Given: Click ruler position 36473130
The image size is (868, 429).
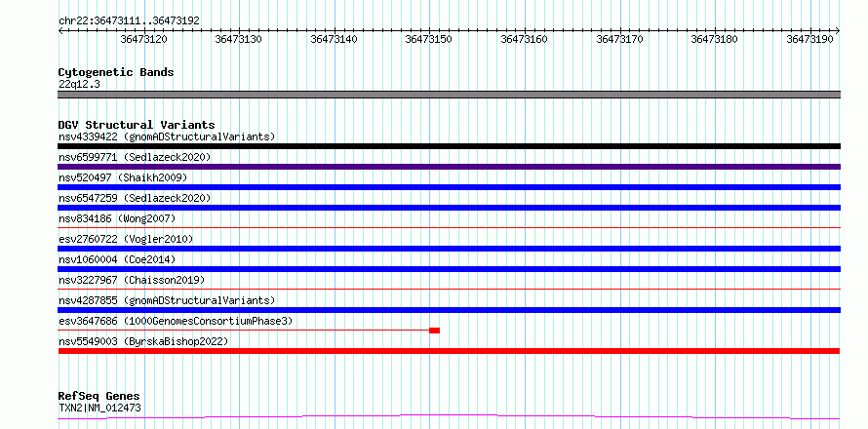Looking at the screenshot, I should pos(239,39).
